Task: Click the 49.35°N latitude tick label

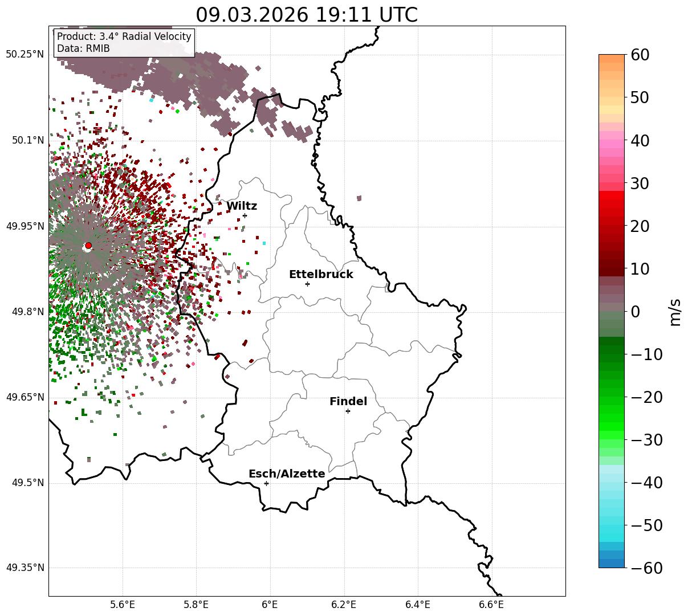Action: pos(25,568)
